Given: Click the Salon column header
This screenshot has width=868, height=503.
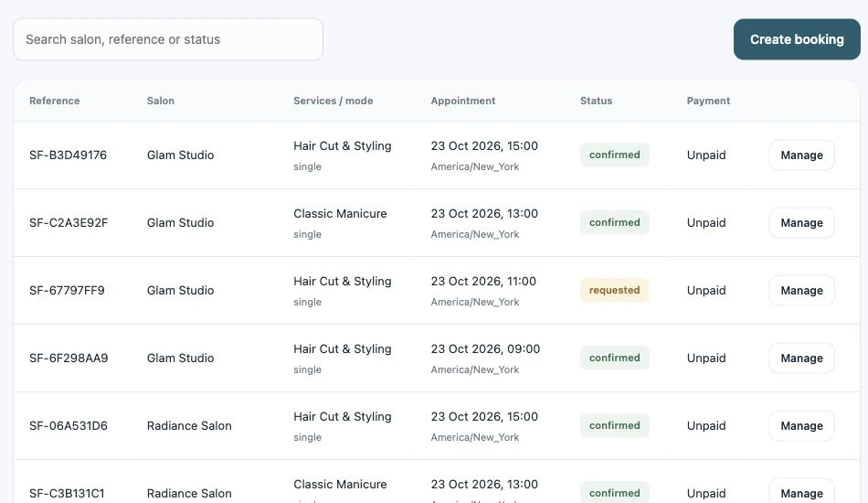Looking at the screenshot, I should (161, 101).
